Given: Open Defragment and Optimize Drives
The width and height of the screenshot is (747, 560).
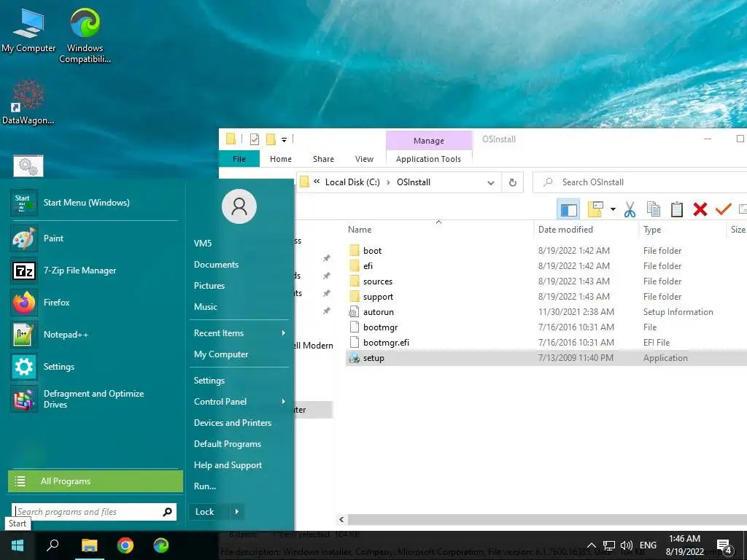Looking at the screenshot, I should 94,399.
